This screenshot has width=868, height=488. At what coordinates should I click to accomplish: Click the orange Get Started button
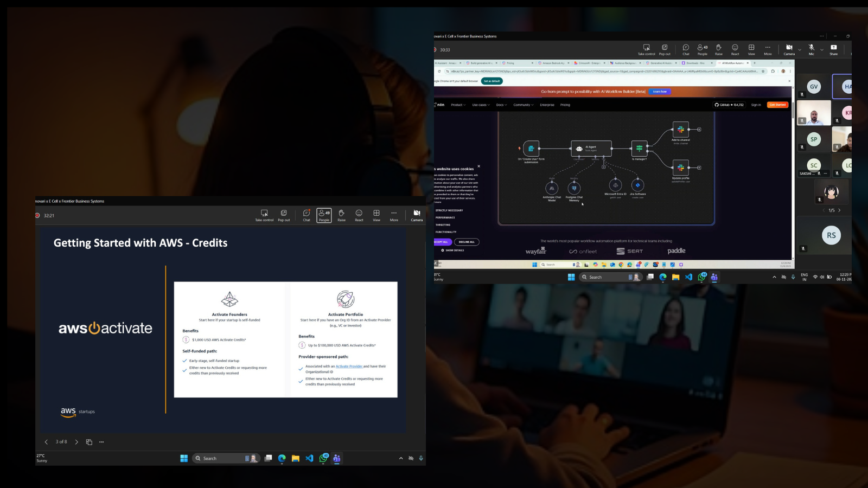pos(777,105)
